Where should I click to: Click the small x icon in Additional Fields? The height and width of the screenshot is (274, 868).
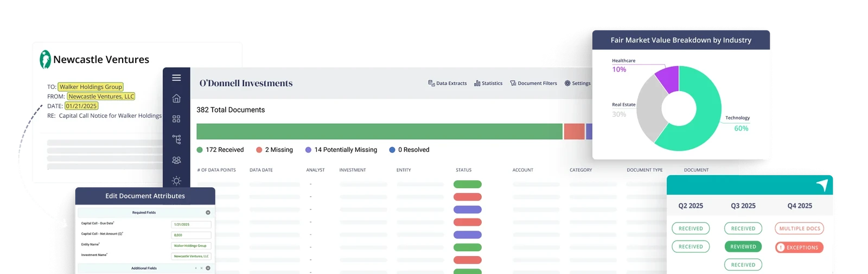201,268
